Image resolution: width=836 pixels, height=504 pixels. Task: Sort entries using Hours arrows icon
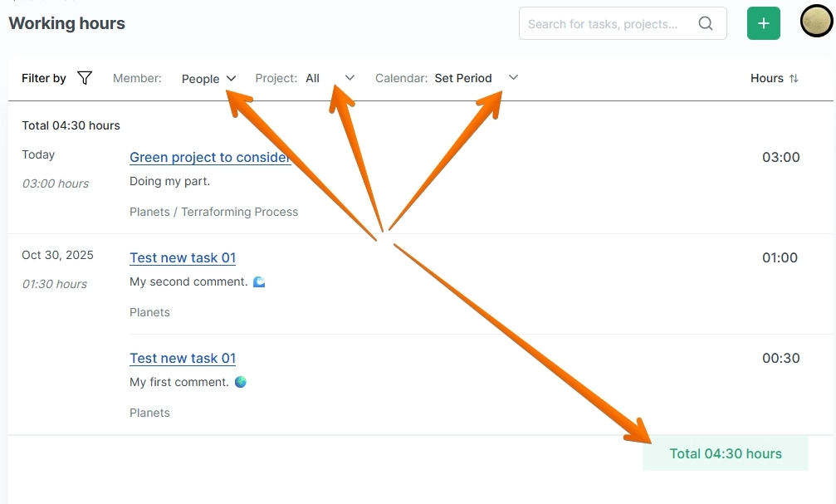[794, 78]
